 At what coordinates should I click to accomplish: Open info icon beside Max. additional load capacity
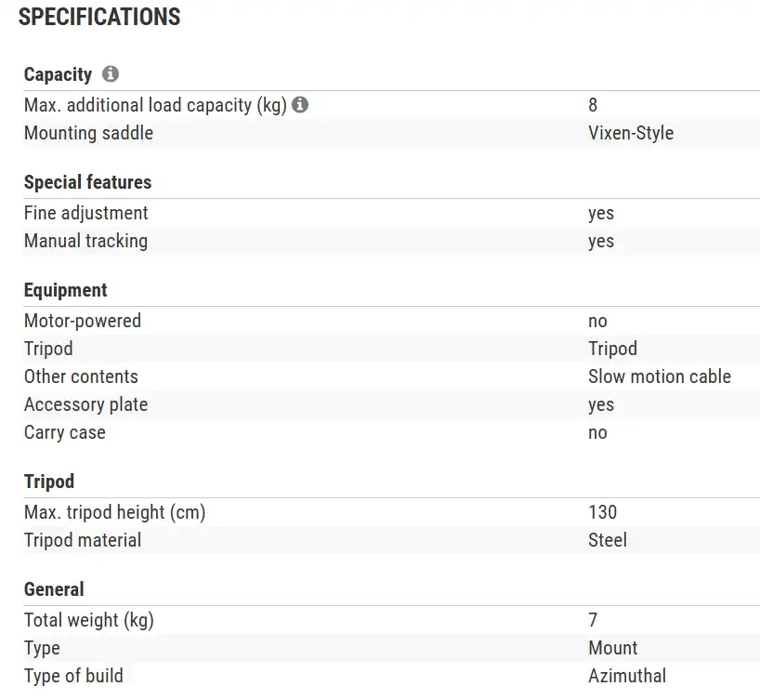pyautogui.click(x=300, y=105)
